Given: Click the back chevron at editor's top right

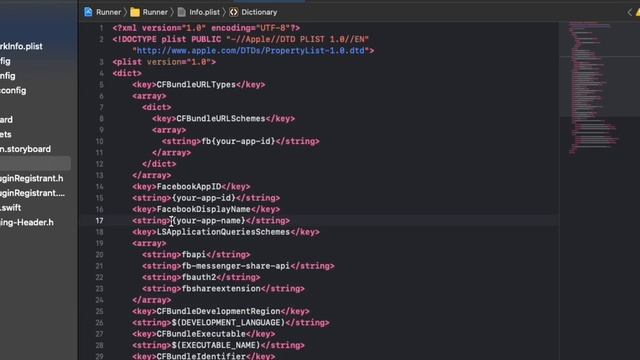Looking at the screenshot, I should [629, 13].
